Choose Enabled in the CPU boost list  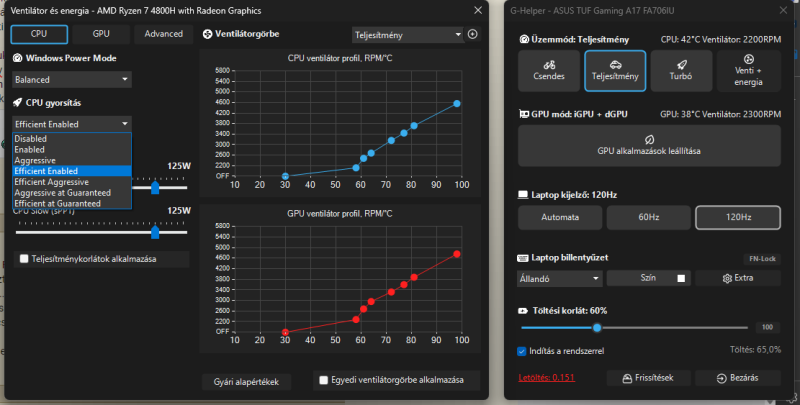coord(72,149)
